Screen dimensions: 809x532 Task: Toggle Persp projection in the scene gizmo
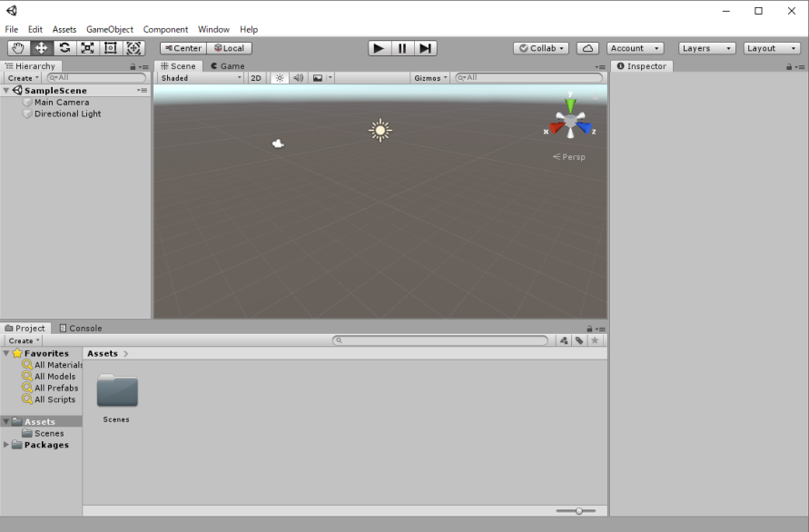[569, 157]
